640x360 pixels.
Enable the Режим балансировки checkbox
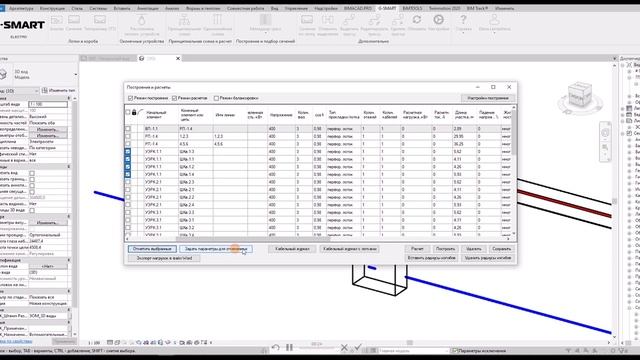point(216,98)
